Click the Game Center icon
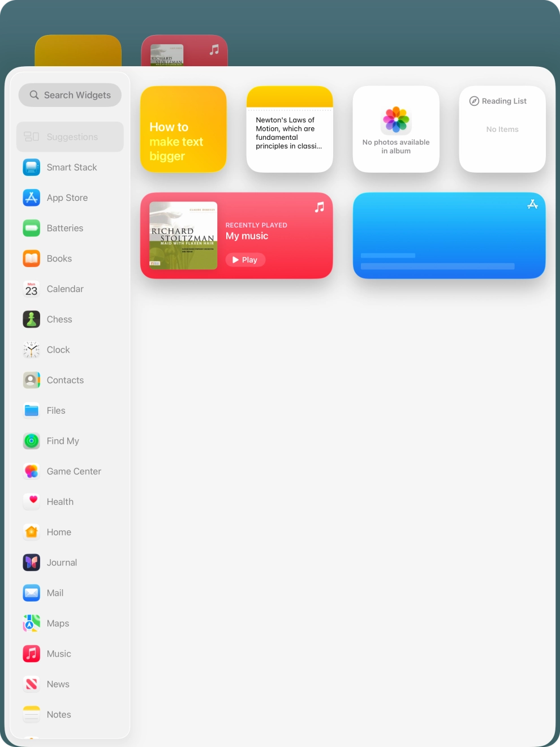The height and width of the screenshot is (747, 560). [x=32, y=471]
